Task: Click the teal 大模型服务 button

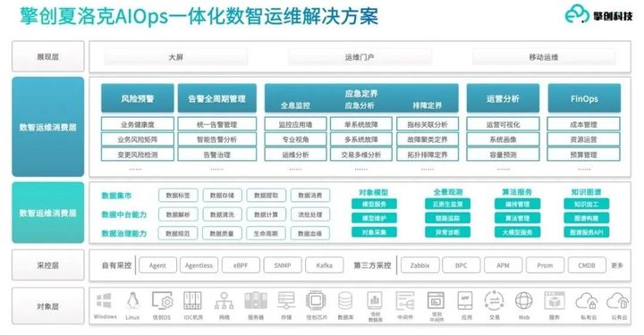Action: click(517, 232)
